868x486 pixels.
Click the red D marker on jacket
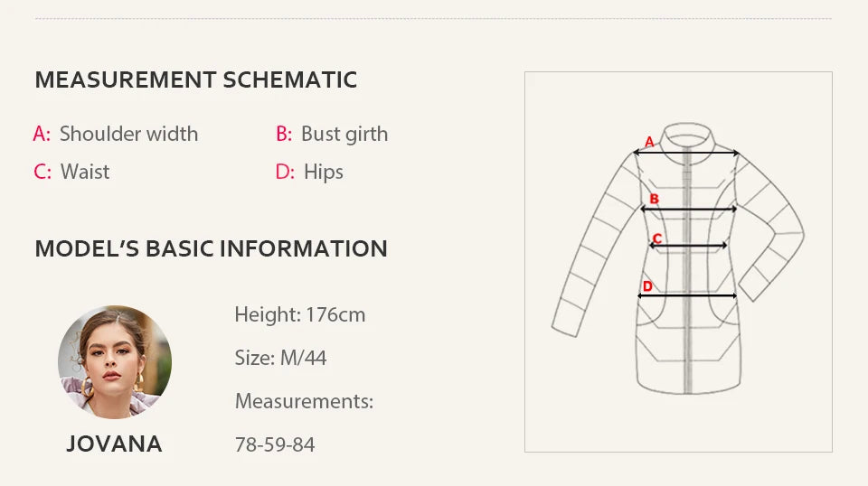pyautogui.click(x=647, y=286)
